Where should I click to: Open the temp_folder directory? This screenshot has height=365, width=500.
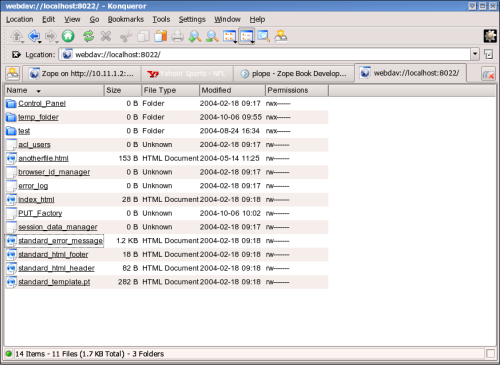coord(38,117)
